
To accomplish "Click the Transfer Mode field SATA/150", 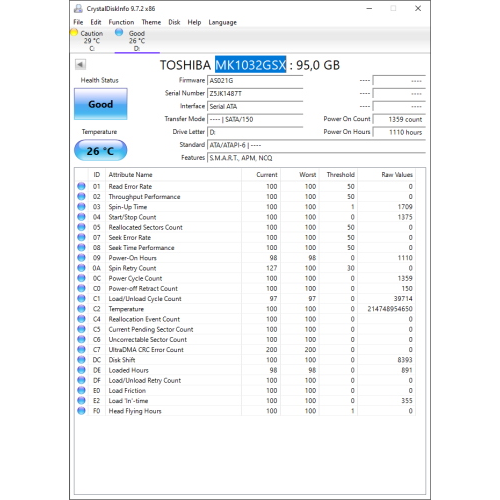I will [x=255, y=119].
